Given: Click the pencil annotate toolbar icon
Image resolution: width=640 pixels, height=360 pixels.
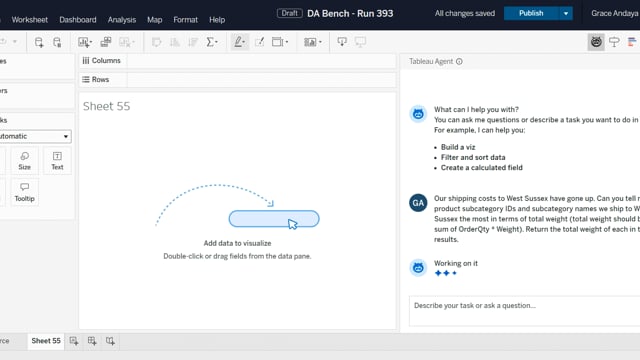Looking at the screenshot, I should pyautogui.click(x=259, y=42).
